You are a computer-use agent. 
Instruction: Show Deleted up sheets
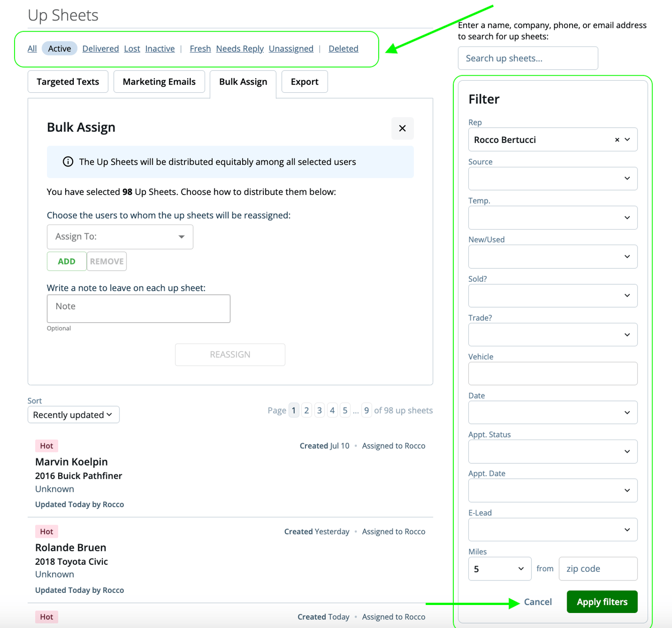(343, 48)
